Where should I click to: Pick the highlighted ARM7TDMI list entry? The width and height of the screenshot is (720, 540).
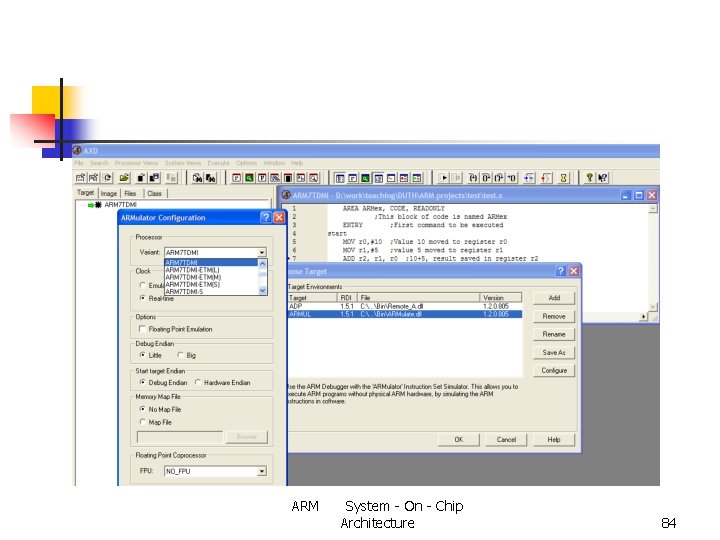(211, 263)
